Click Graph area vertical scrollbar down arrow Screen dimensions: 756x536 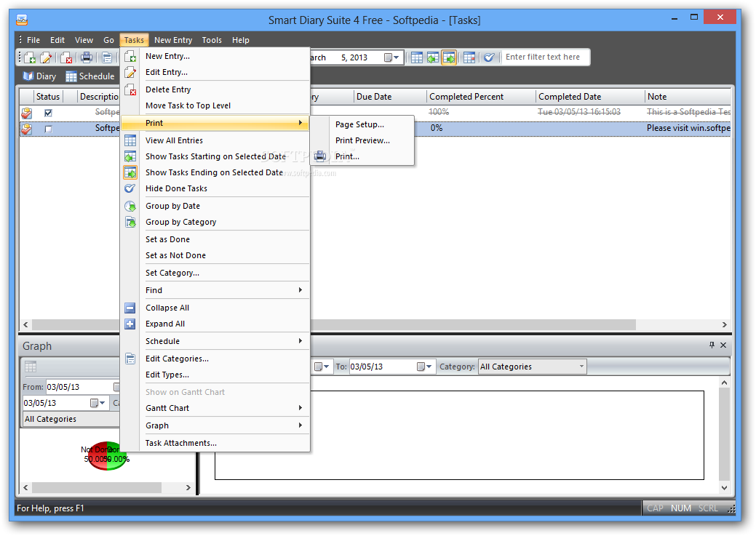point(724,488)
